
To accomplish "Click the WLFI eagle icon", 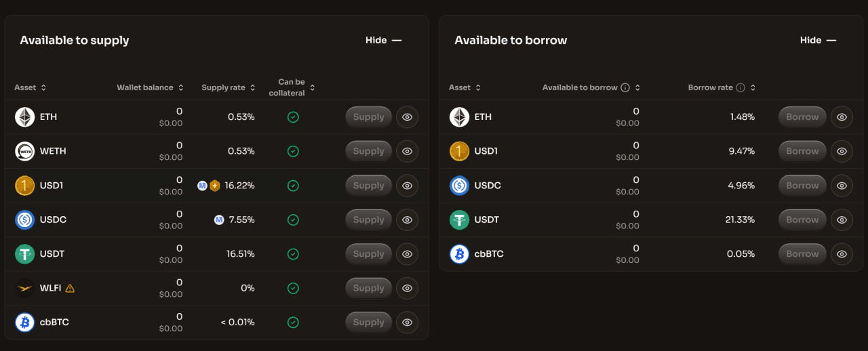I will point(25,288).
